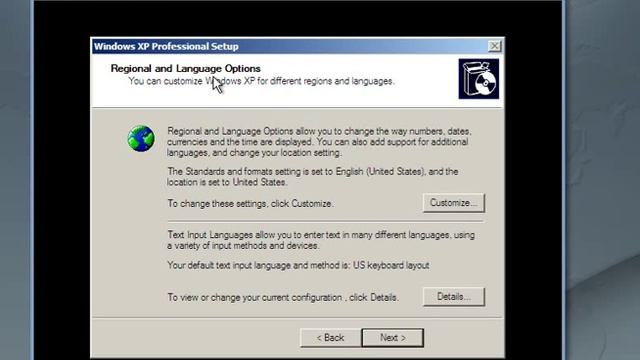
Task: Select the 'Regional and Language Options' heading
Action: (x=185, y=68)
